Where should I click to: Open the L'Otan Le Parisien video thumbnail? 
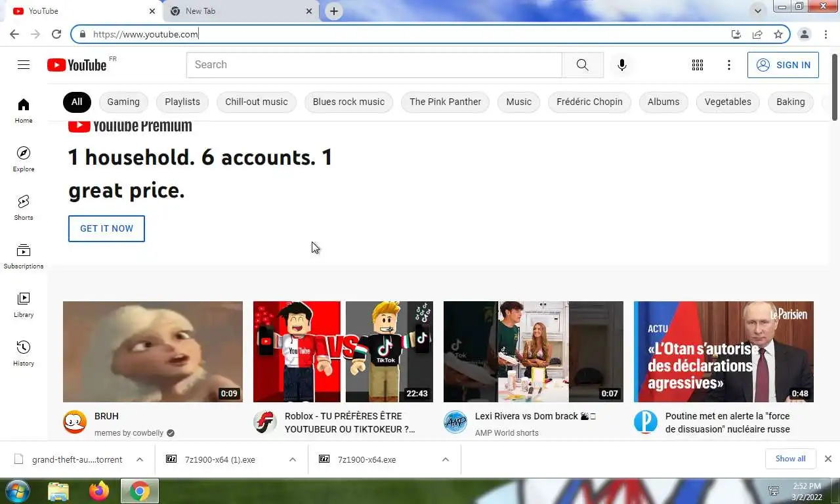click(724, 352)
